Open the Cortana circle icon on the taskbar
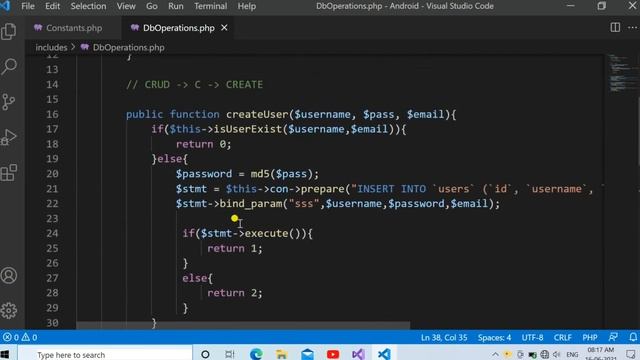This screenshot has height=360, width=640. pyautogui.click(x=205, y=354)
